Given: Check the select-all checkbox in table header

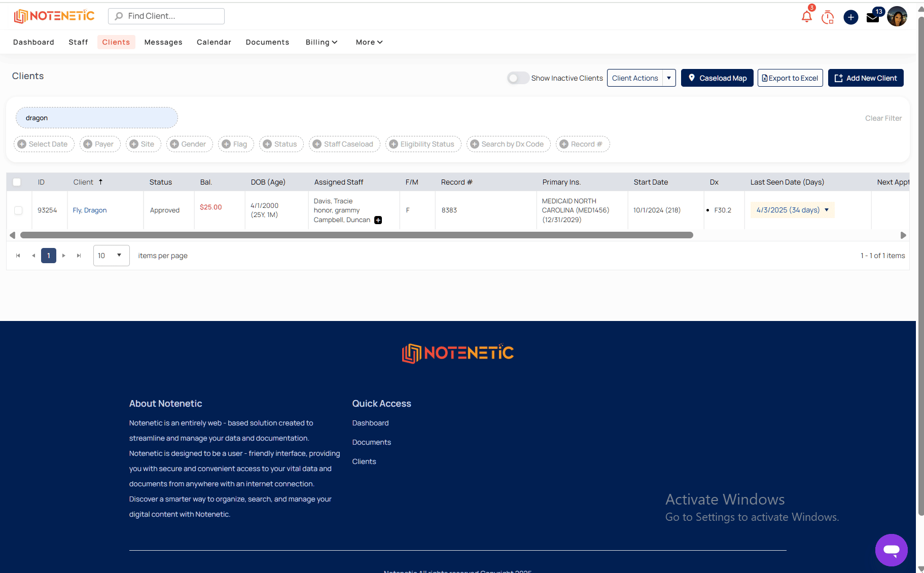Looking at the screenshot, I should click(17, 182).
